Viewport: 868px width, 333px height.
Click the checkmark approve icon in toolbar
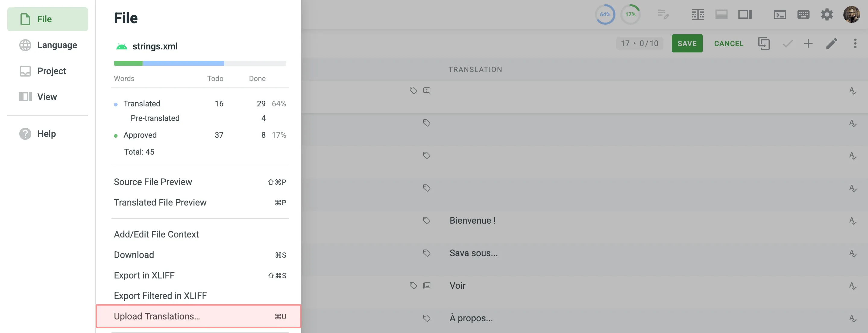(788, 43)
